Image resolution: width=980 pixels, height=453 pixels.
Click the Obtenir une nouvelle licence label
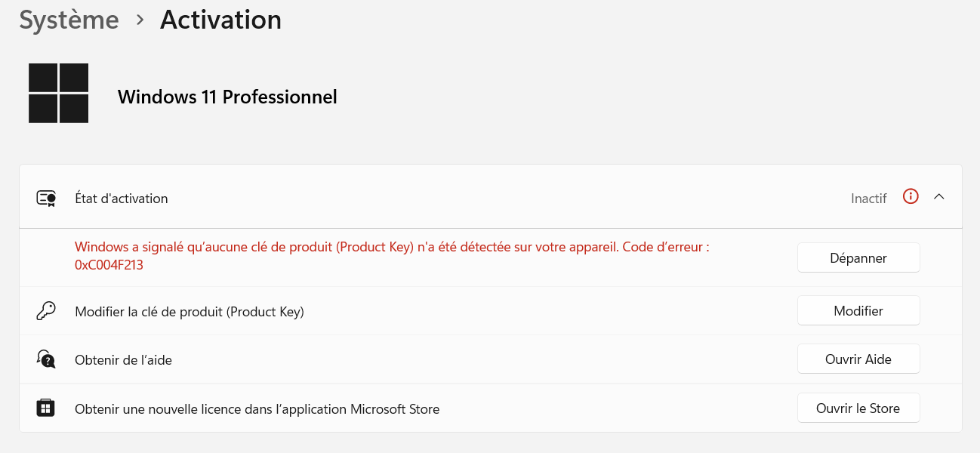(x=257, y=409)
